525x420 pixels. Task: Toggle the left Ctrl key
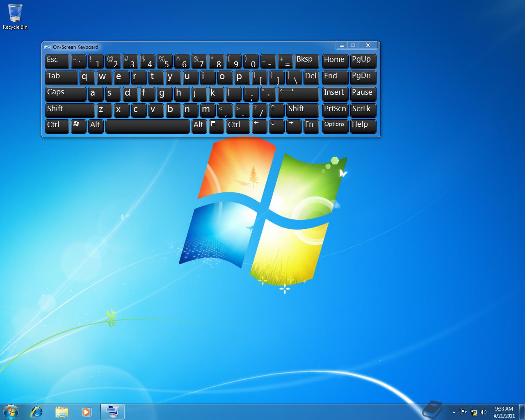[x=57, y=126]
